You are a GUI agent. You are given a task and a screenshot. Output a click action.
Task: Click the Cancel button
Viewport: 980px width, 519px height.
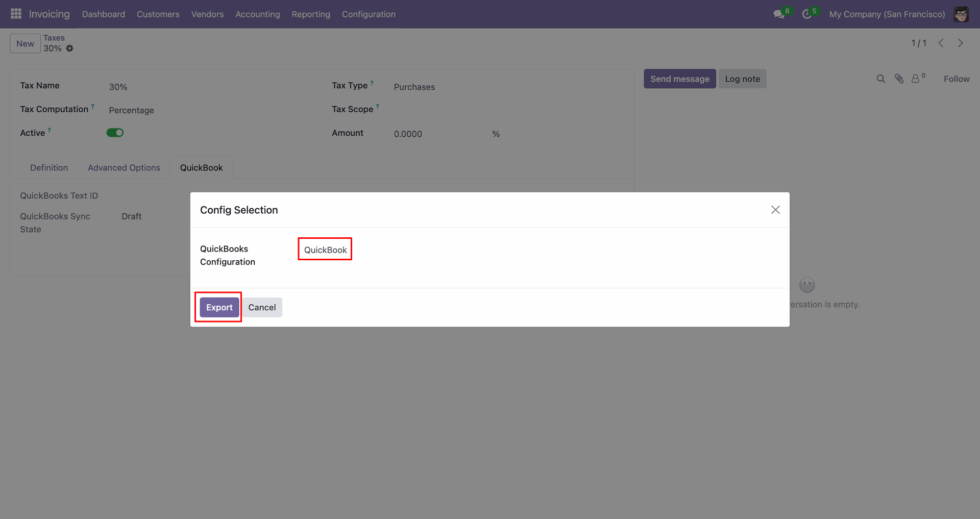click(262, 307)
